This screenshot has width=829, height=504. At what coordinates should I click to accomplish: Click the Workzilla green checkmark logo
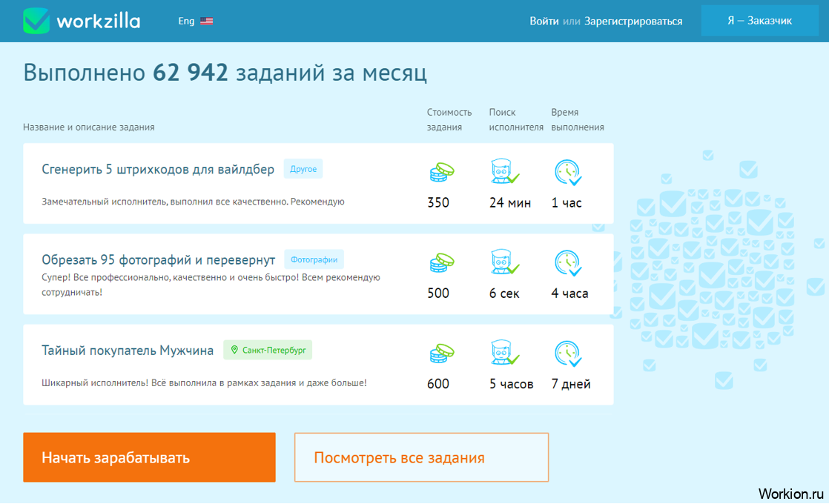[x=36, y=21]
